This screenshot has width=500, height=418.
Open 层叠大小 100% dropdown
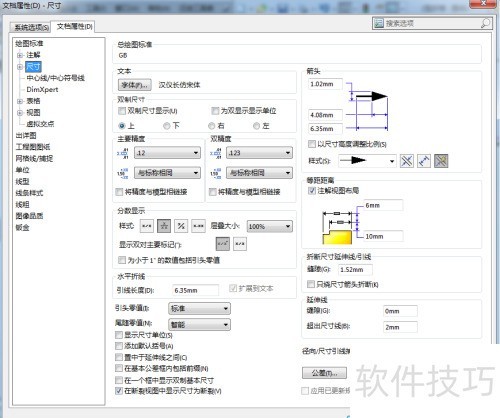tap(270, 226)
